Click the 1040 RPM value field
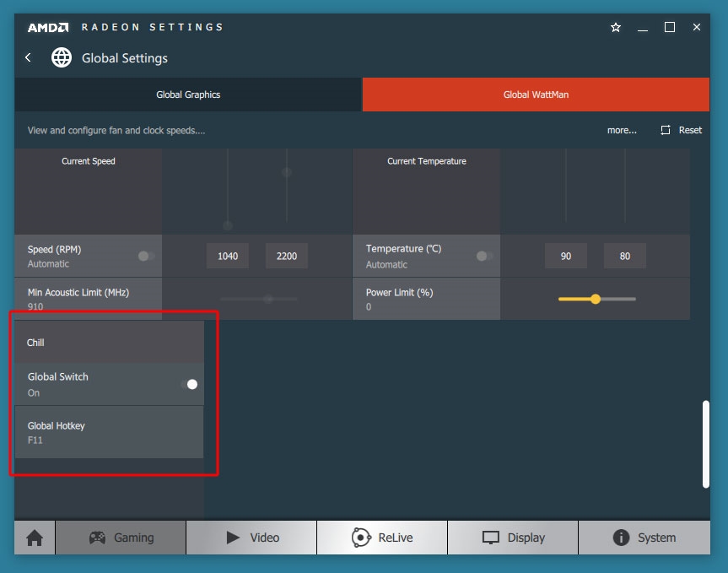The height and width of the screenshot is (573, 728). tap(228, 256)
